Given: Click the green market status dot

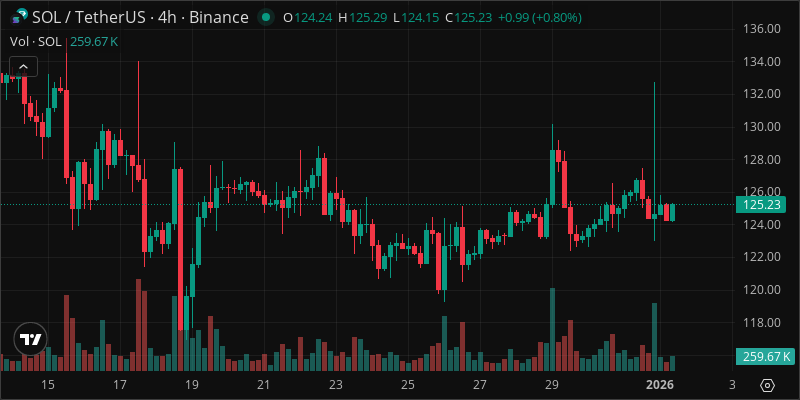Looking at the screenshot, I should click(x=265, y=18).
